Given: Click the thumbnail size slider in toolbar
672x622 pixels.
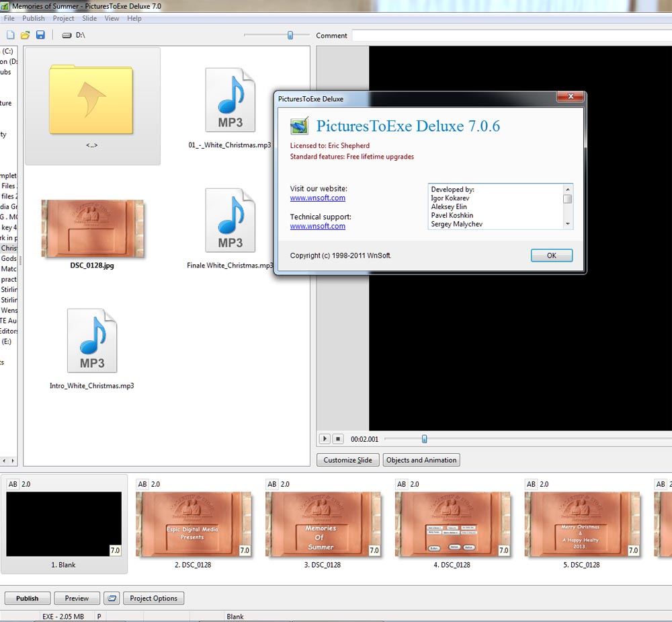Looking at the screenshot, I should [x=290, y=35].
